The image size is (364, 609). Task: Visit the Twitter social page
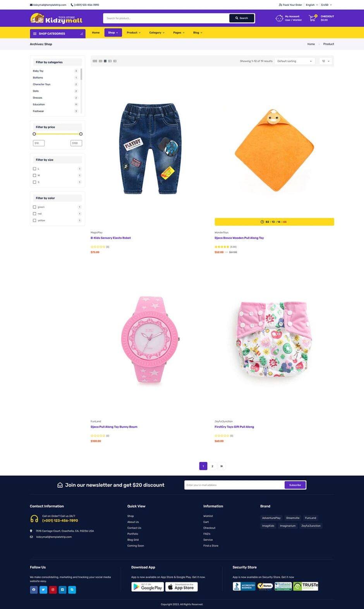[43, 590]
